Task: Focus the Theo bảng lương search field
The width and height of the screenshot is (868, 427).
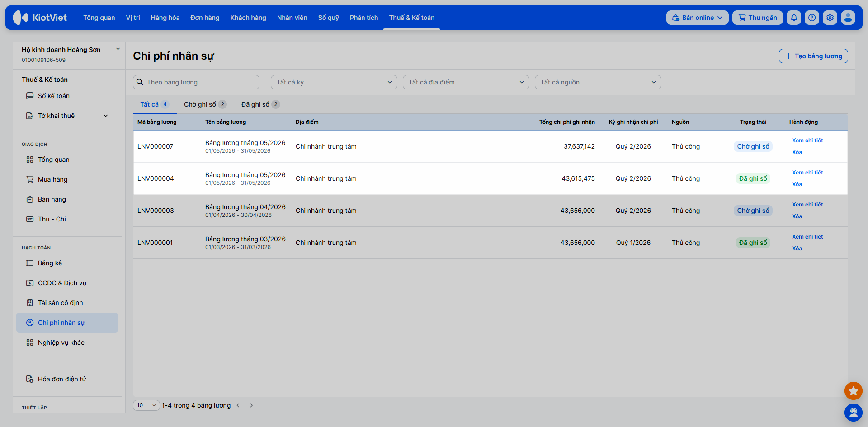Action: 196,82
